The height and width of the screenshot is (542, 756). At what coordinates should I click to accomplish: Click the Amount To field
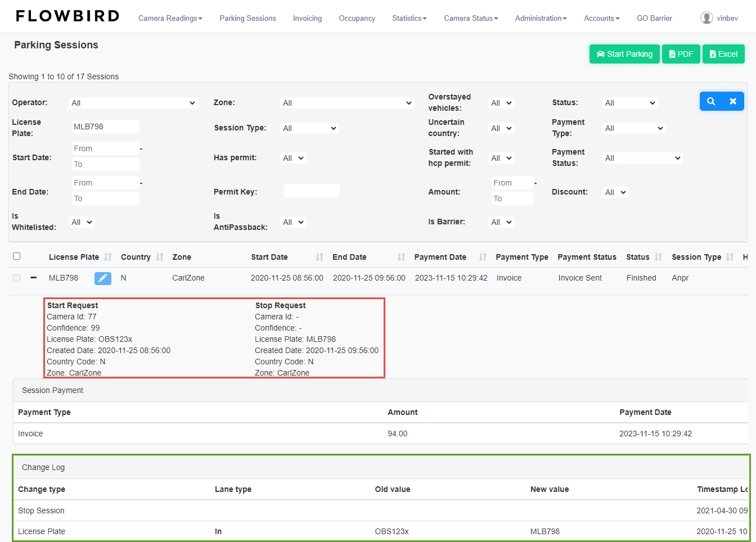pos(512,198)
